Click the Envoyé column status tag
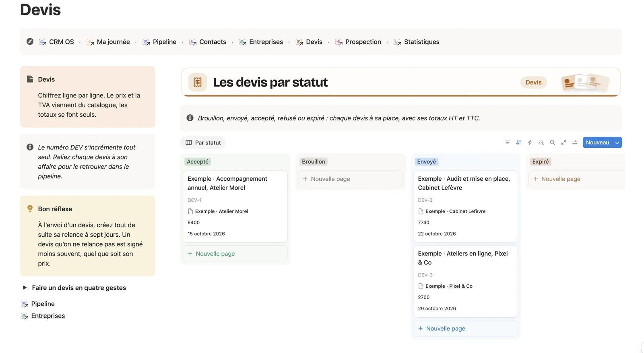Viewport: 644px width, 353px height. click(x=427, y=161)
